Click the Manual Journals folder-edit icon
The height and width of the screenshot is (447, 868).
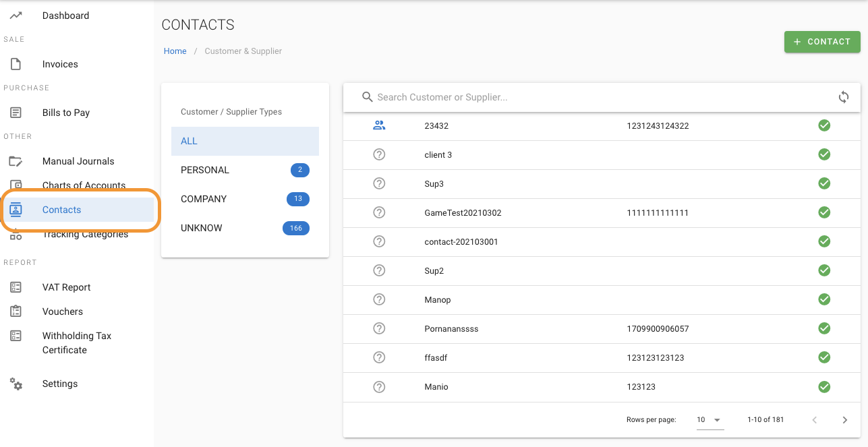point(16,161)
